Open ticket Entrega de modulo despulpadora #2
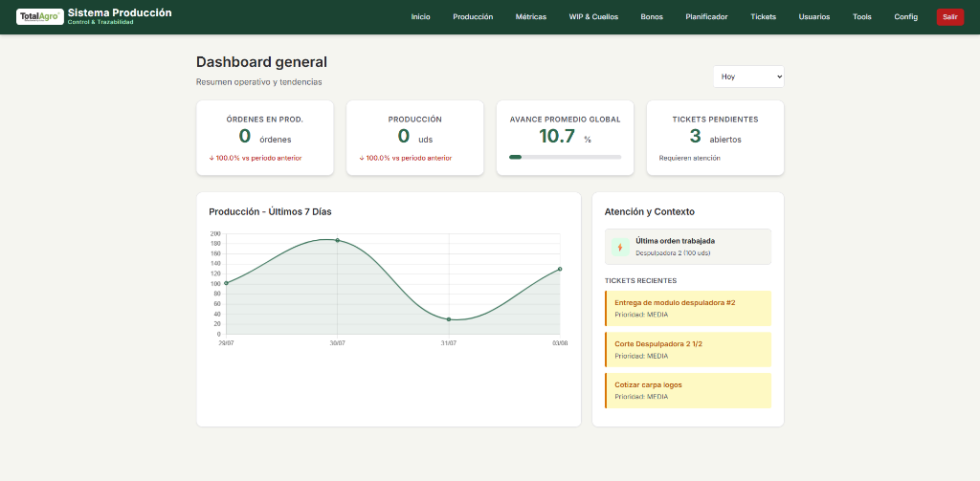 point(688,308)
